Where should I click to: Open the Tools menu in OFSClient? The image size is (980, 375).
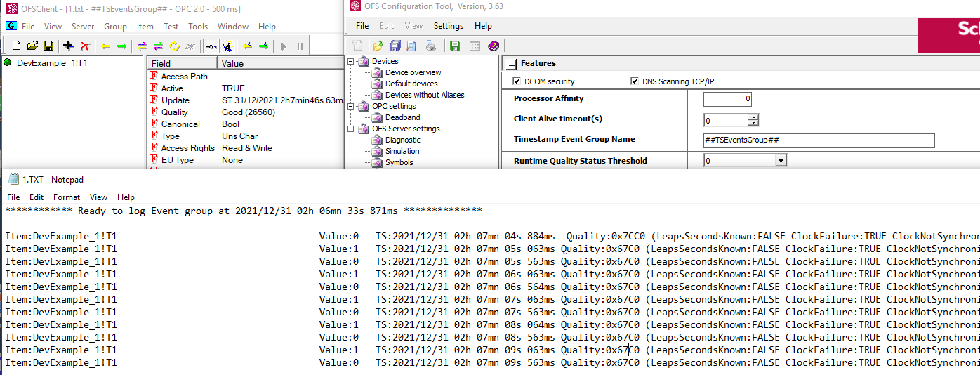pos(198,27)
